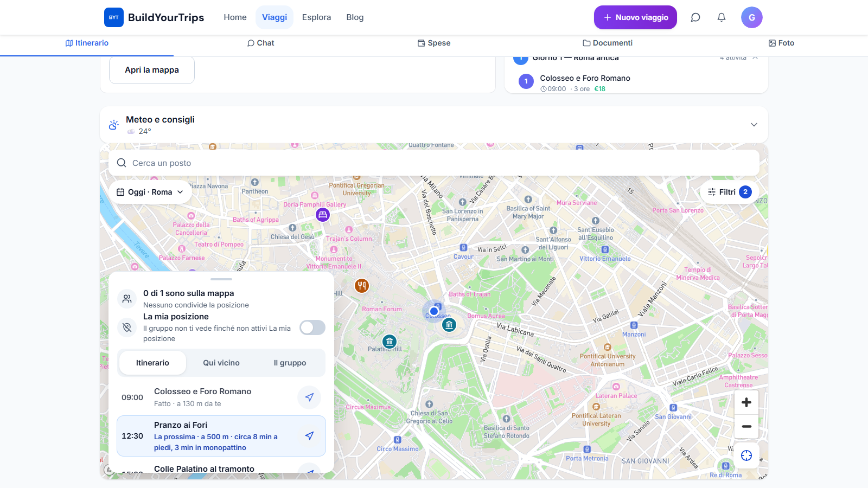
Task: Switch to the Chat tab
Action: click(260, 43)
